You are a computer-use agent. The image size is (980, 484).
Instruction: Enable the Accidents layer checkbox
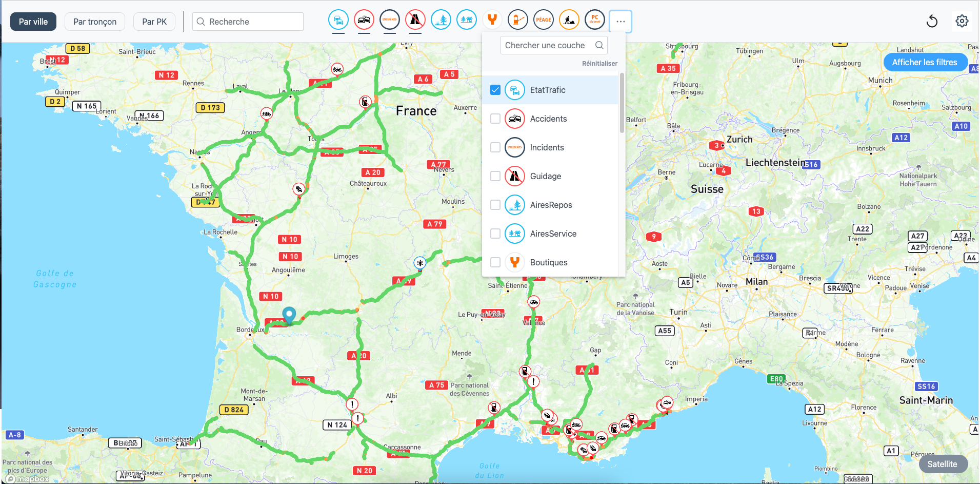coord(495,119)
